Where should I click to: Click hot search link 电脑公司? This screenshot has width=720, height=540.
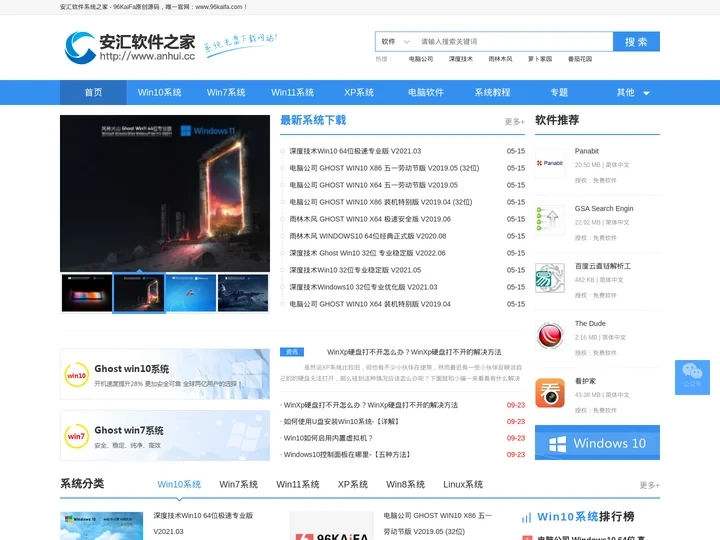click(421, 59)
